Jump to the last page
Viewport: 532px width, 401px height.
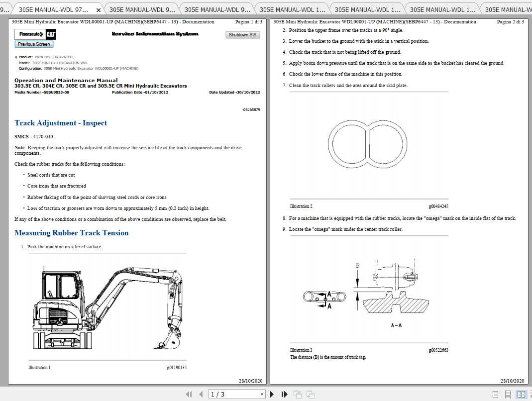[284, 394]
